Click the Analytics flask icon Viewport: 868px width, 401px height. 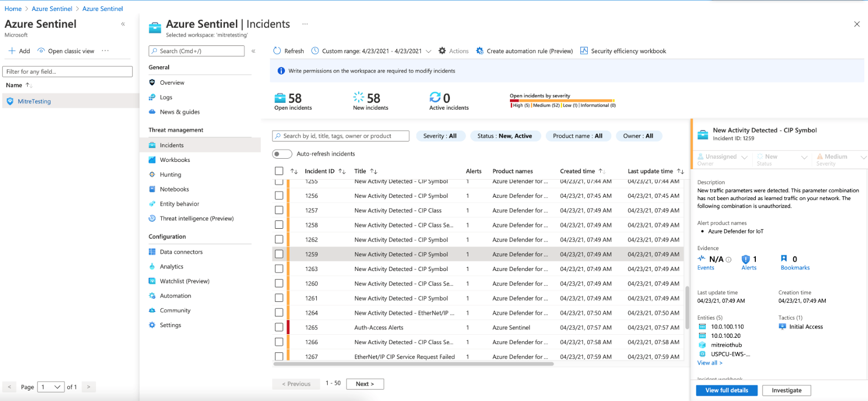point(152,266)
